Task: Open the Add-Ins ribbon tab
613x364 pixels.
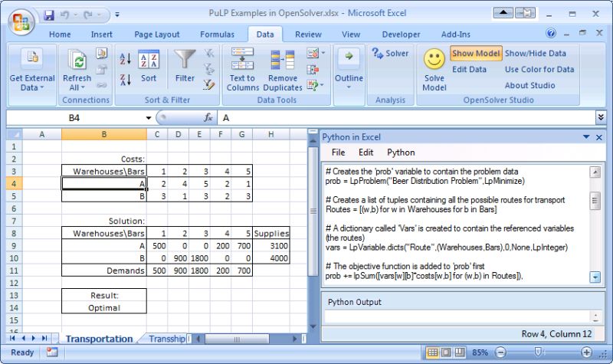Action: tap(456, 34)
